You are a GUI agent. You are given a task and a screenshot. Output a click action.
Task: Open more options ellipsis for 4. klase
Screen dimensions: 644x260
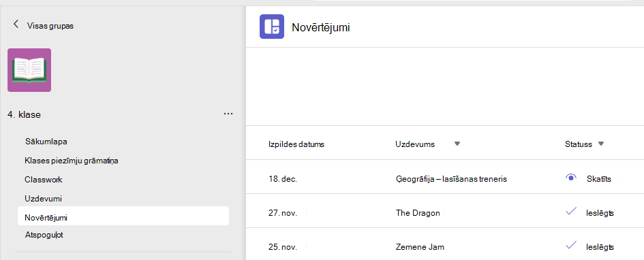(x=228, y=114)
